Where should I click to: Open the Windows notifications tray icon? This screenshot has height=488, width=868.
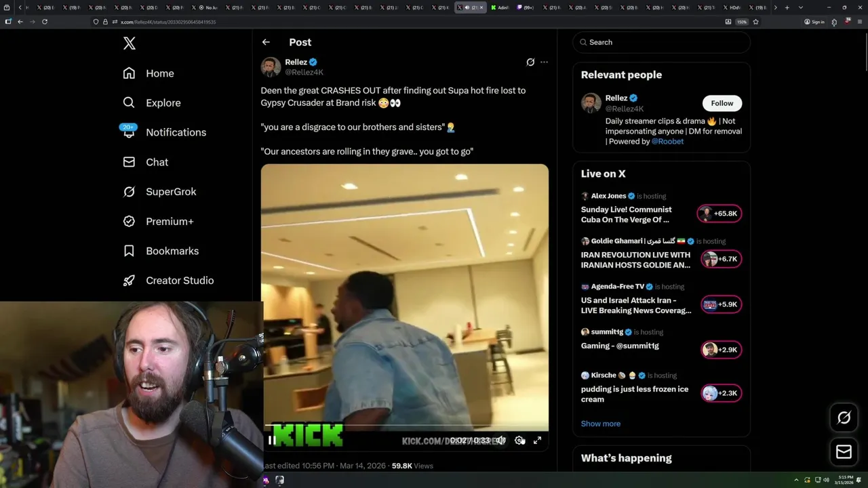click(860, 480)
